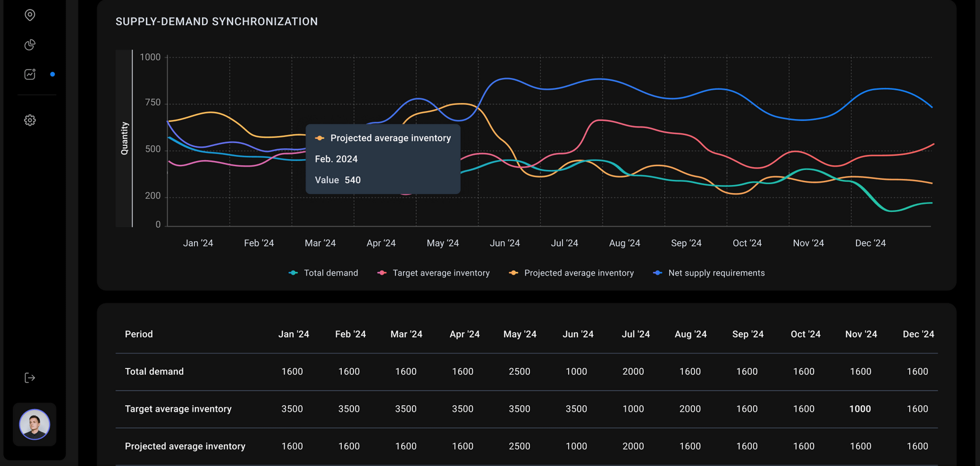
Task: Click the Total demand row label
Action: [154, 371]
